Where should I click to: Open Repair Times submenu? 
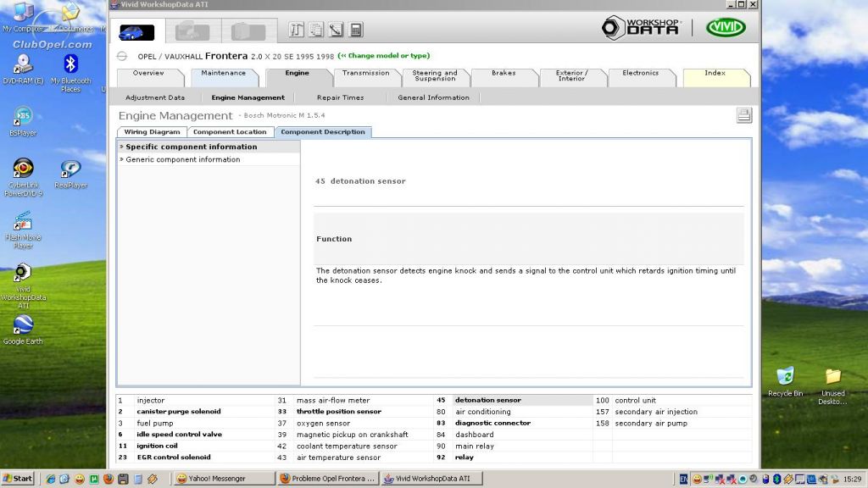point(341,97)
